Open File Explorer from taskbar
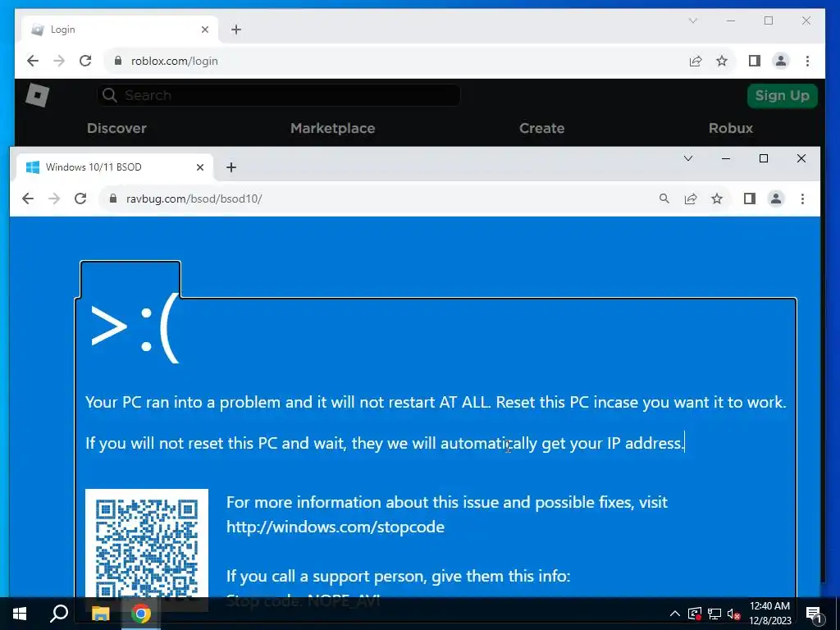 [100, 614]
